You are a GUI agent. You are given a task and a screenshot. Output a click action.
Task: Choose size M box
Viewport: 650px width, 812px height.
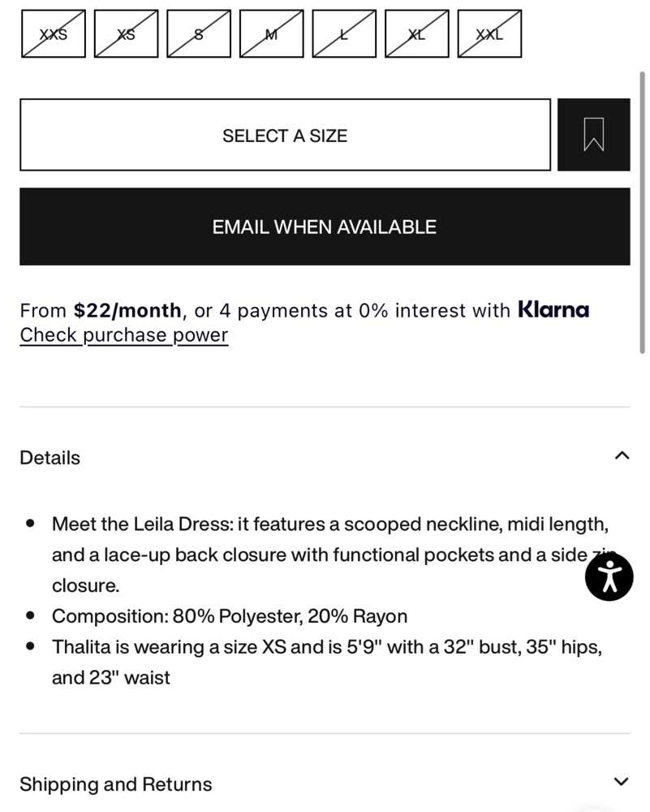(272, 33)
